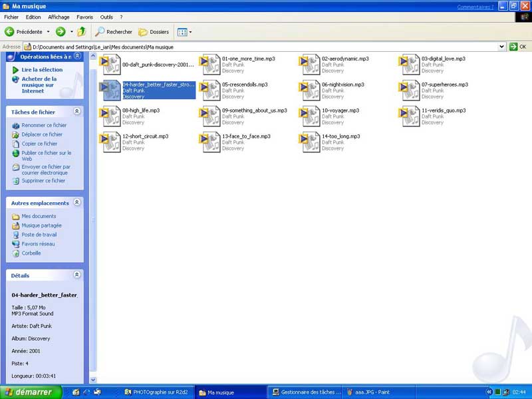Open the Favoris menu
The height and width of the screenshot is (399, 532).
[x=85, y=17]
